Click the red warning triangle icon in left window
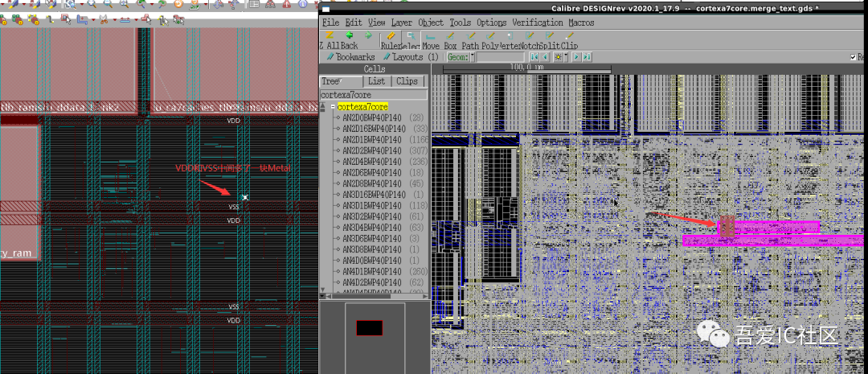This screenshot has height=374, width=868. 287,4
